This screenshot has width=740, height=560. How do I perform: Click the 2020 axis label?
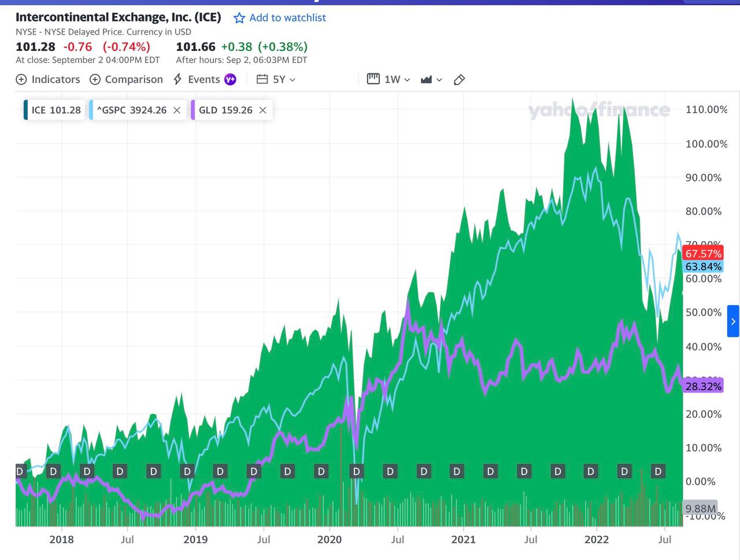(330, 539)
